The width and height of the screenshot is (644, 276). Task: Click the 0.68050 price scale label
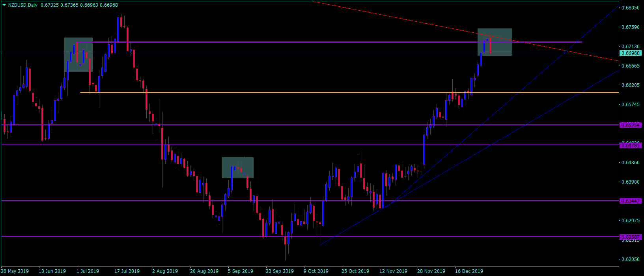point(630,8)
